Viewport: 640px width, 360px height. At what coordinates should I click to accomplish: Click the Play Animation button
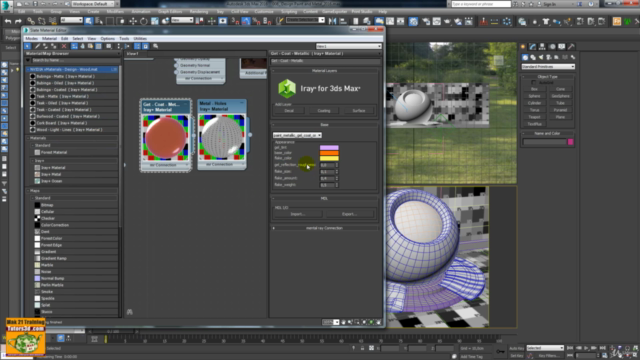[x=586, y=348]
